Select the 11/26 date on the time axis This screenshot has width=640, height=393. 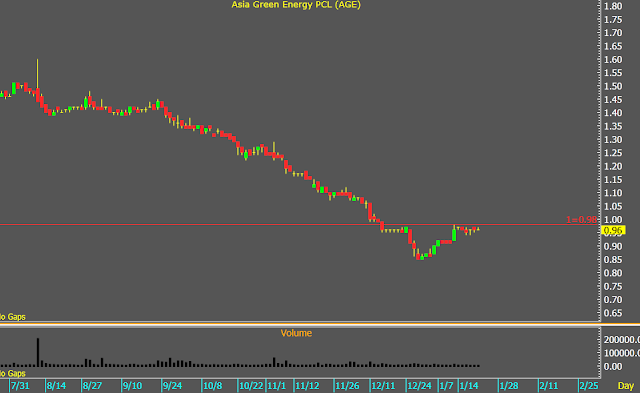click(x=347, y=386)
